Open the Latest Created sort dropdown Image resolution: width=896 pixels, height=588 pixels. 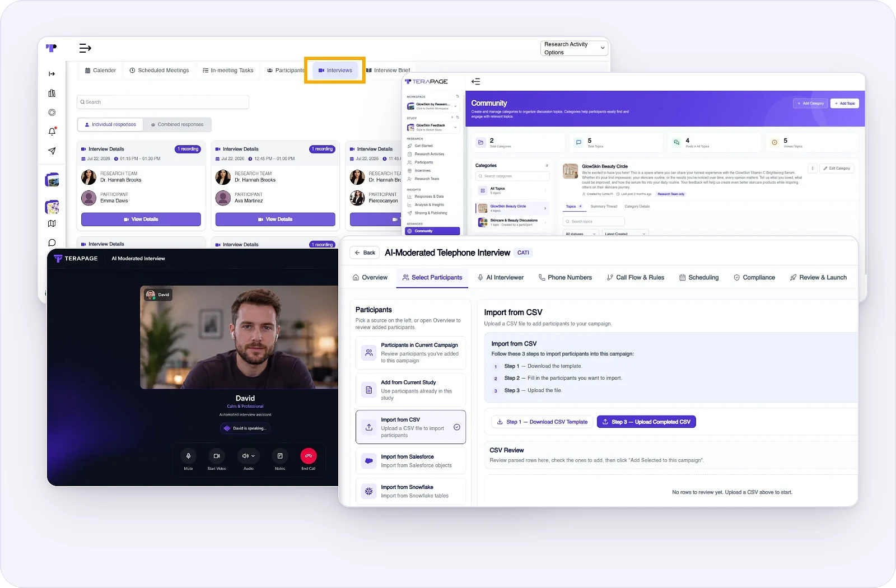coord(624,234)
